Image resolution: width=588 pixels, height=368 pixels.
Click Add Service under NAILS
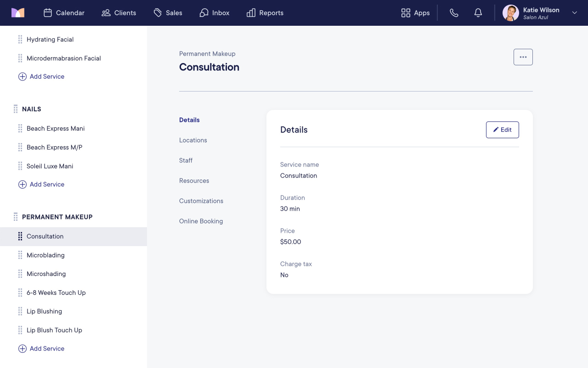(41, 184)
